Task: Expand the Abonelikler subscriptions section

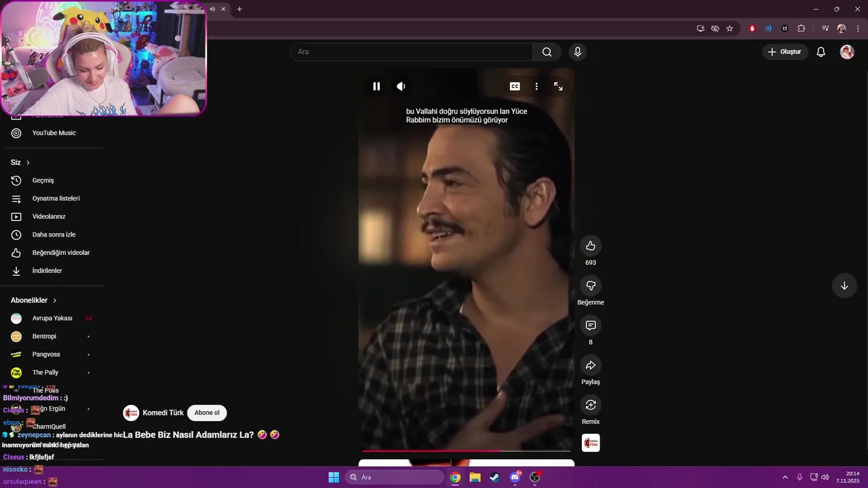Action: click(x=34, y=300)
